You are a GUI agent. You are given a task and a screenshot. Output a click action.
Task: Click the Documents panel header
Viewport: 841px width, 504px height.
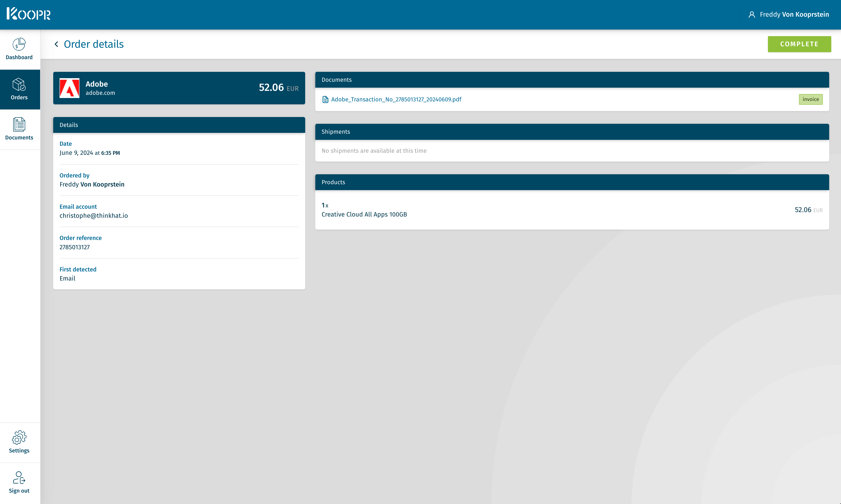[x=572, y=80]
